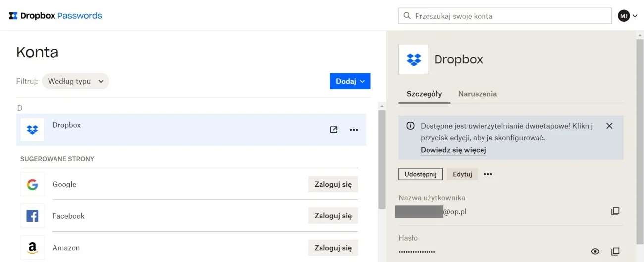Click the Google suggested site name
Screen dimensions: 644x262
pyautogui.click(x=64, y=184)
